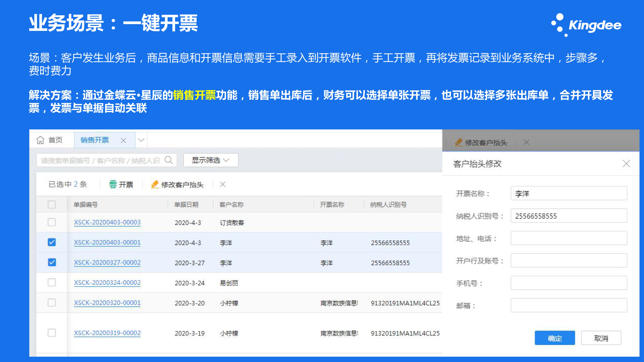Click the green 开票 invoice icon
This screenshot has width=644, height=362.
pyautogui.click(x=113, y=184)
